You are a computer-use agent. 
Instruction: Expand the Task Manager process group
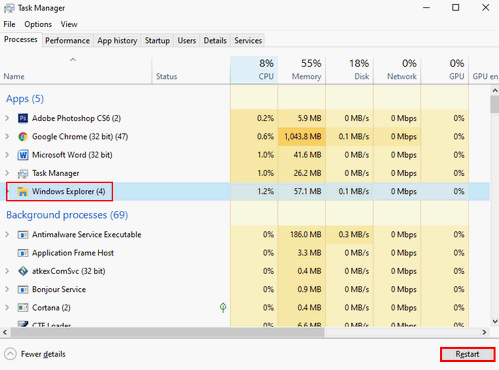tap(7, 173)
